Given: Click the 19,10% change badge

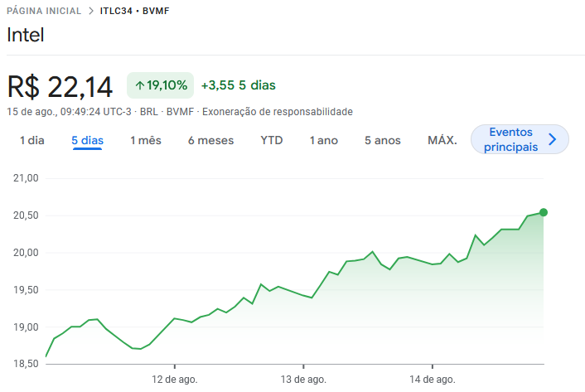Looking at the screenshot, I should click(x=161, y=85).
